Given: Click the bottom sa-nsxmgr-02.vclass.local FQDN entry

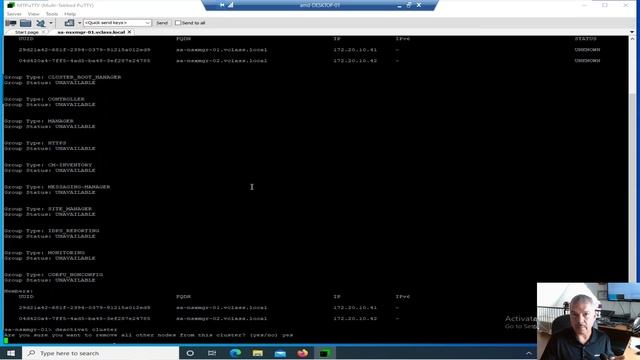Looking at the screenshot, I should pyautogui.click(x=222, y=319).
